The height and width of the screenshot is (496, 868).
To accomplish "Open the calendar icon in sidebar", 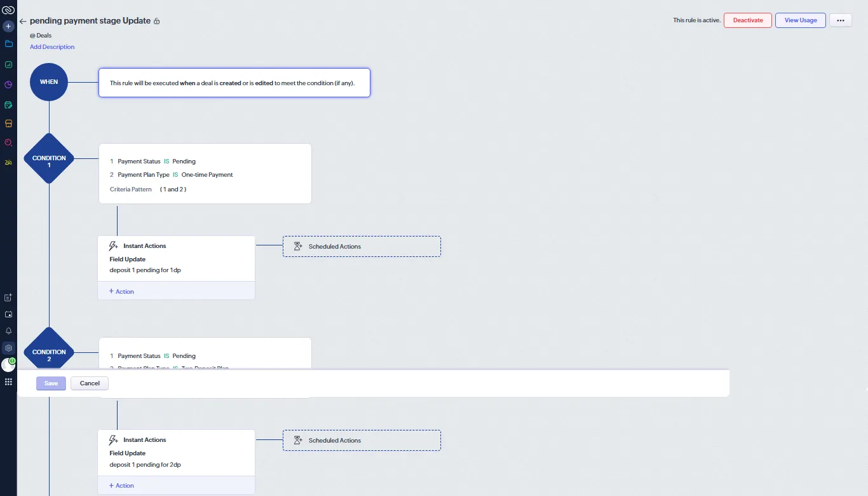I will click(8, 314).
